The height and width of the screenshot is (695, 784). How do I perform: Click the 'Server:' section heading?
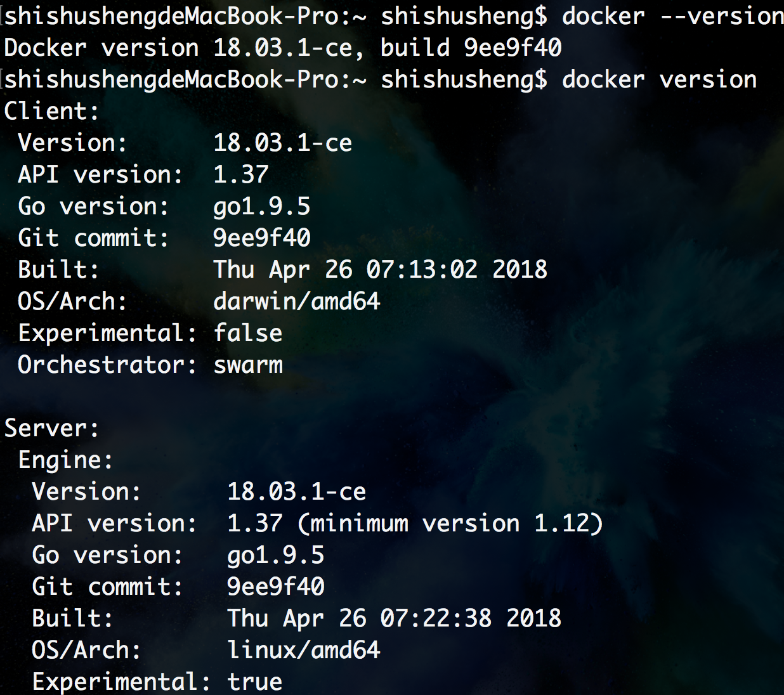click(x=52, y=428)
